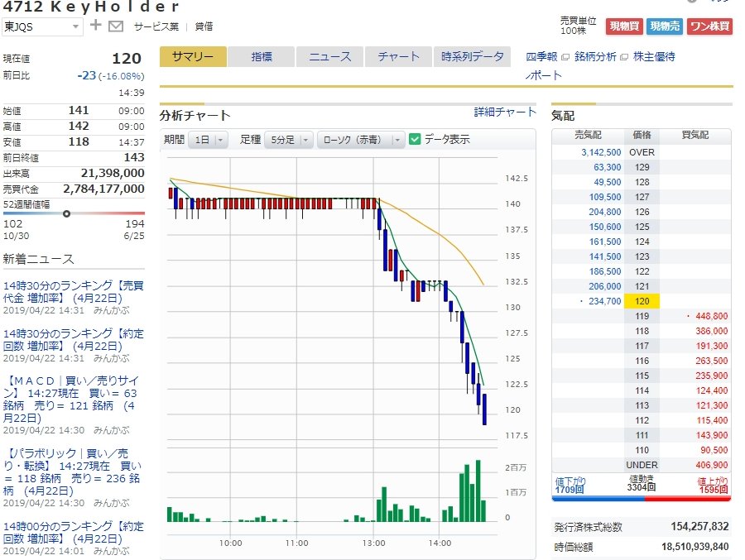Click the 売買代金 value 2,784,177,000
Viewport: 745px width, 560px height.
[103, 189]
